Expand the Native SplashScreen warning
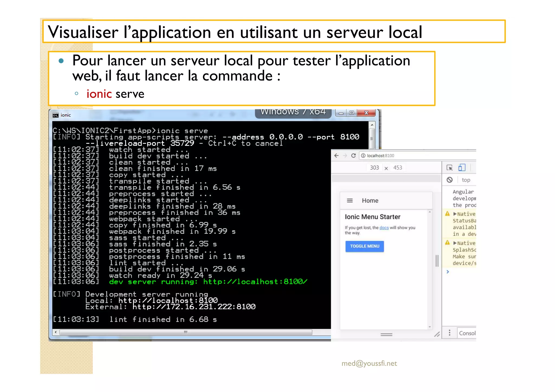 [455, 243]
